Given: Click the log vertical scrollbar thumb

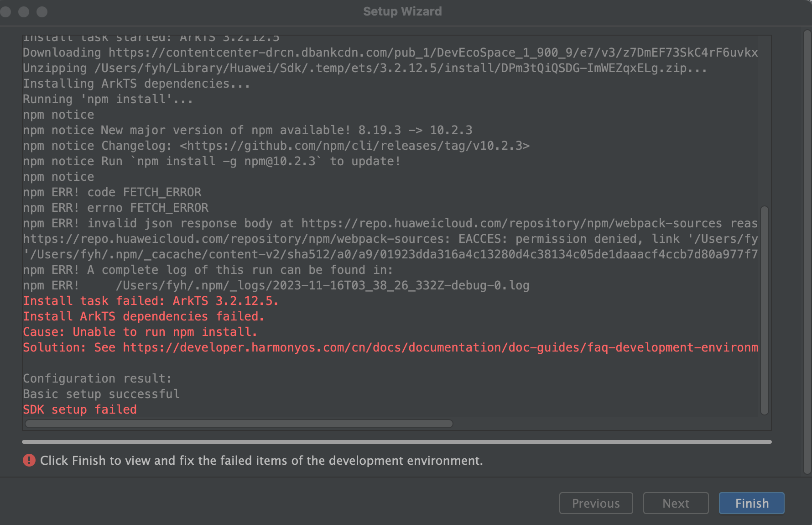Looking at the screenshot, I should point(765,310).
